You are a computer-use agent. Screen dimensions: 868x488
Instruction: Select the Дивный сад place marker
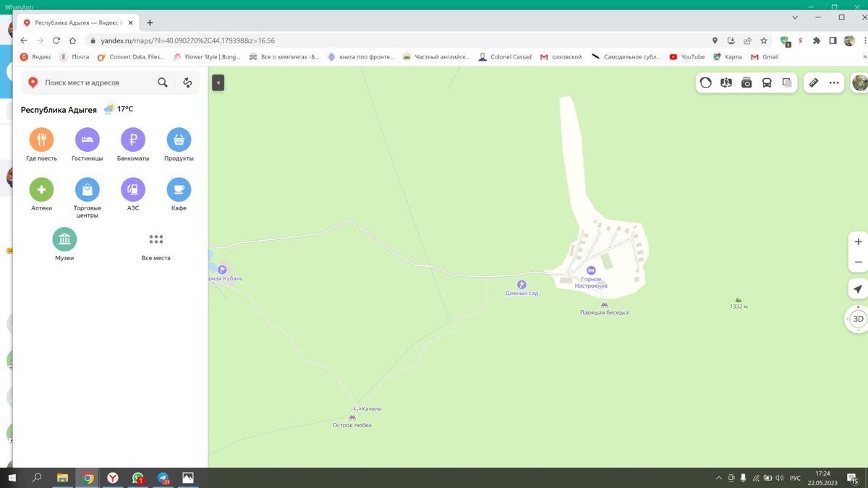pos(522,284)
